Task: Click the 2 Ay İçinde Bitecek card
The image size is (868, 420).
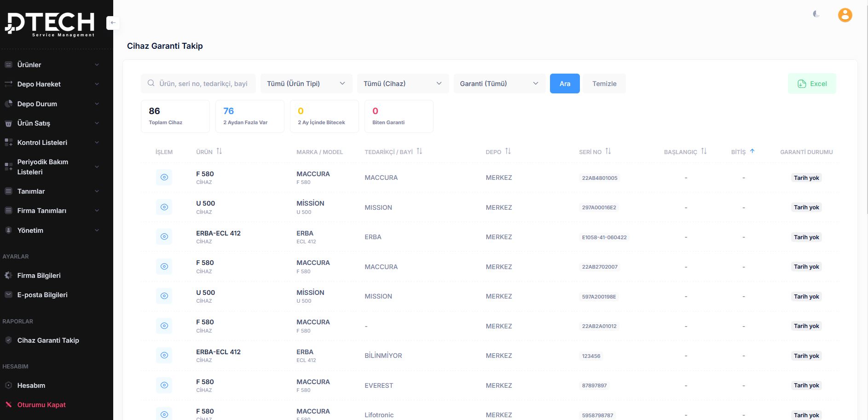Action: tap(324, 116)
